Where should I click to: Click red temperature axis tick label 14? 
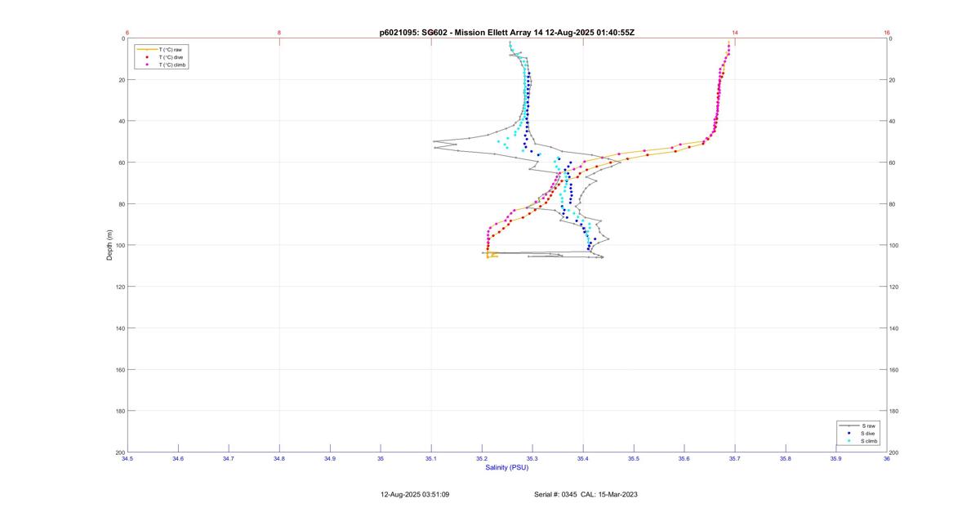pyautogui.click(x=735, y=33)
